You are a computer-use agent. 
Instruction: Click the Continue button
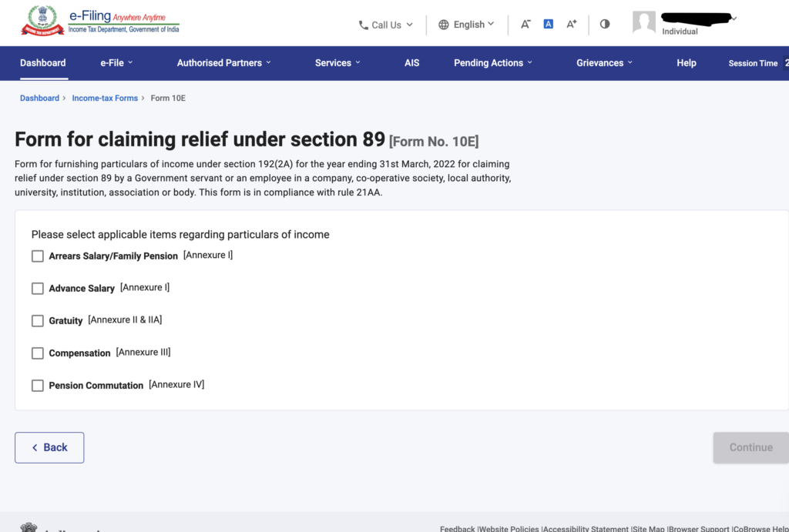750,447
